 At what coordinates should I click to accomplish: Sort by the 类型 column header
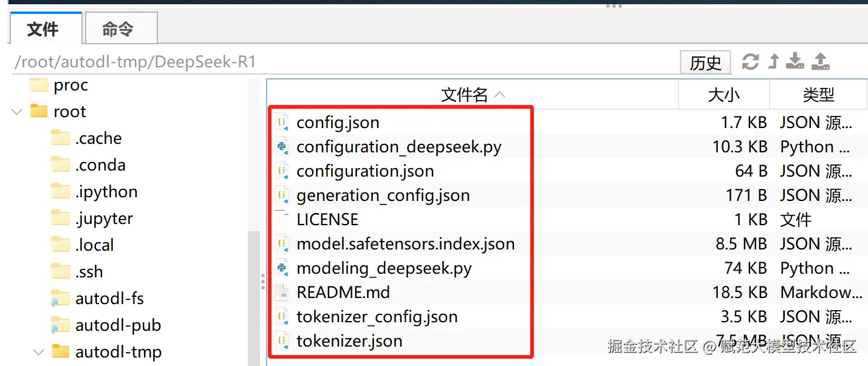[x=818, y=95]
